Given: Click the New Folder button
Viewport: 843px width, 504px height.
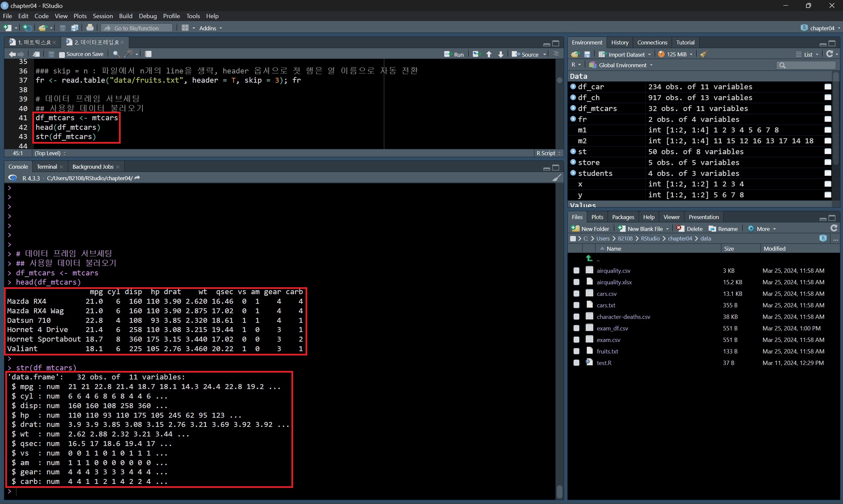Looking at the screenshot, I should click(590, 229).
